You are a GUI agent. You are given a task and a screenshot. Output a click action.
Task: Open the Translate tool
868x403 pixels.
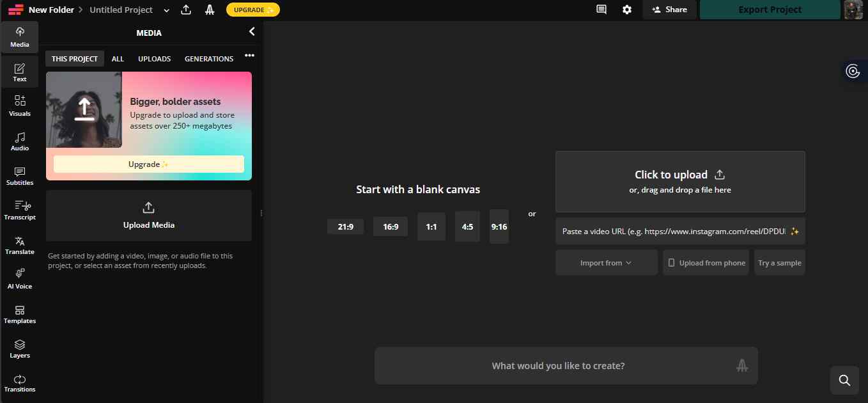(20, 244)
